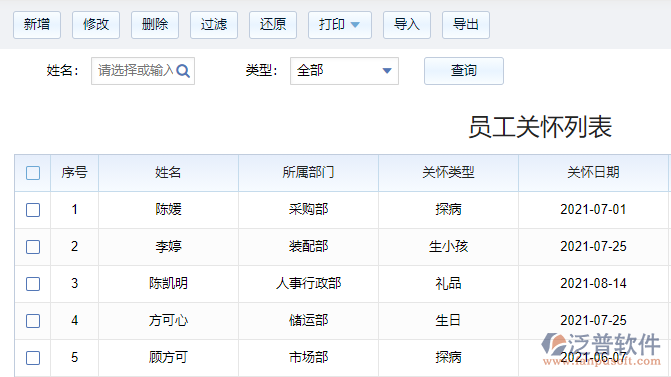This screenshot has width=671, height=377.
Task: Check the checkbox for row 陈媛
Action: (33, 210)
